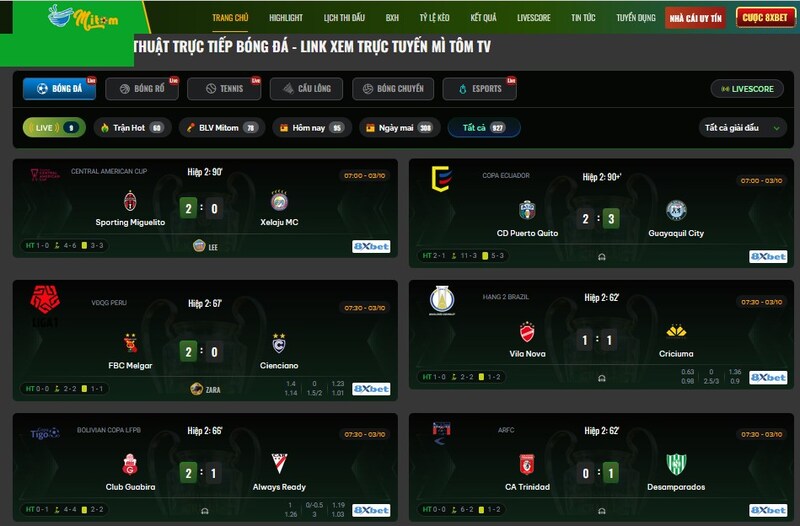Open Sporting Miguelito team crest
This screenshot has height=526, width=800.
(x=130, y=201)
